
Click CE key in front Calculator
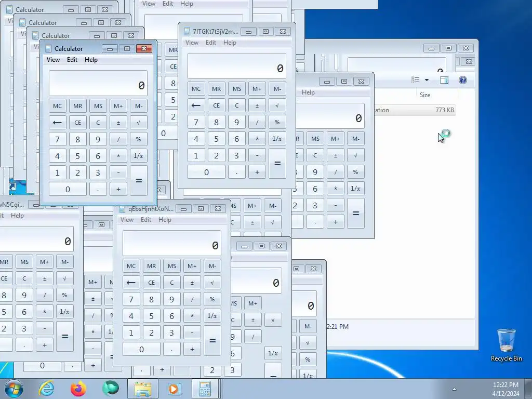78,123
